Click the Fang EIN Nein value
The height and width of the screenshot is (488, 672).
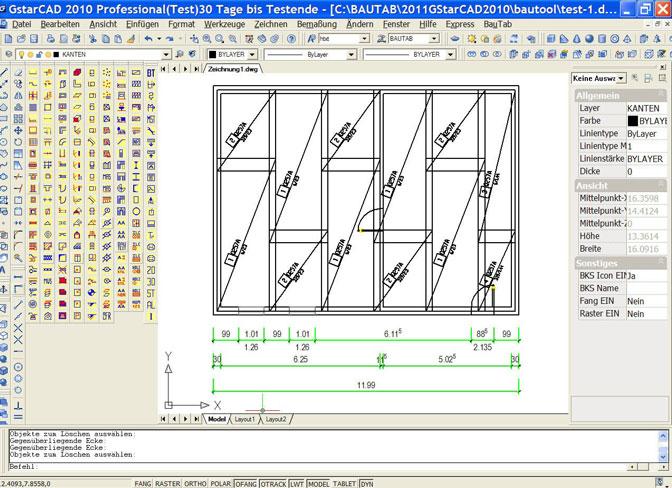(646, 301)
